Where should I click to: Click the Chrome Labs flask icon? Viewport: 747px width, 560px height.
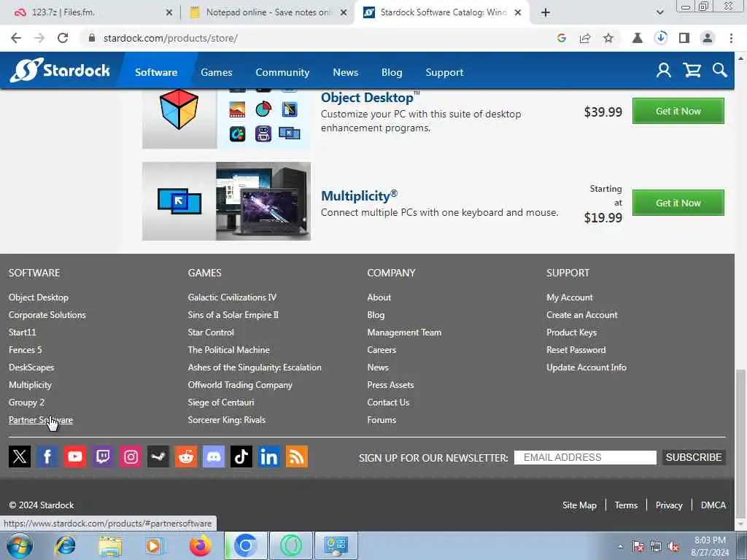(638, 38)
